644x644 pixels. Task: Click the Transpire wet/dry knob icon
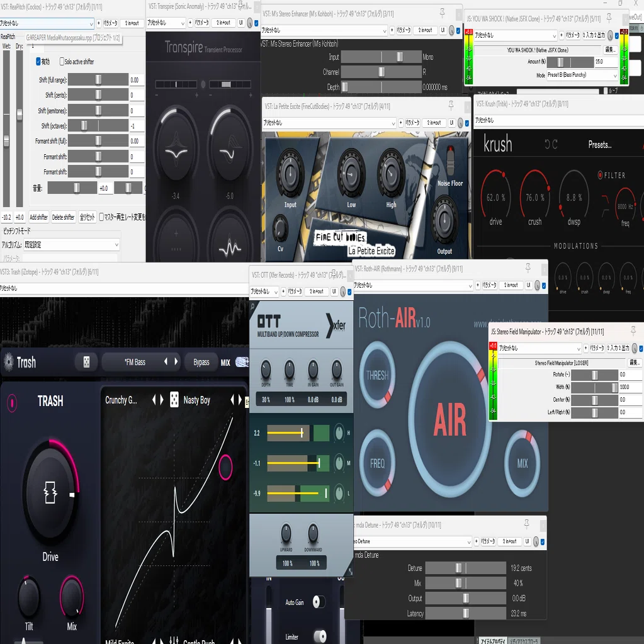pos(250,23)
